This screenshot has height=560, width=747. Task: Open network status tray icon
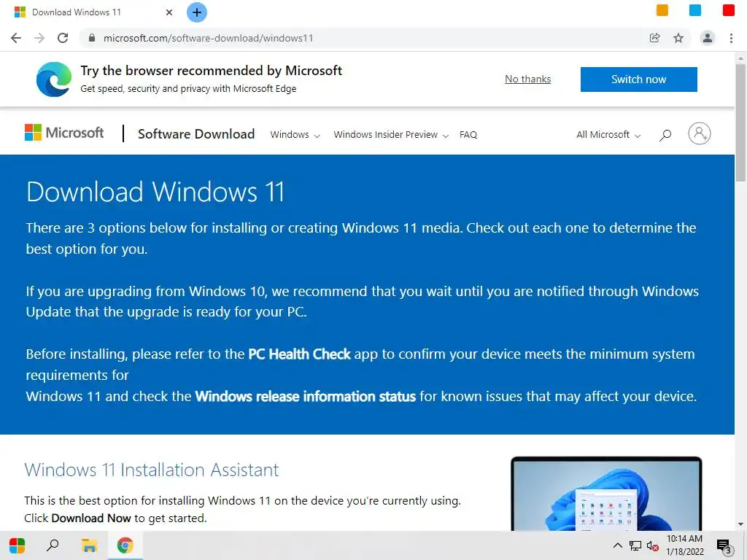[x=635, y=545]
